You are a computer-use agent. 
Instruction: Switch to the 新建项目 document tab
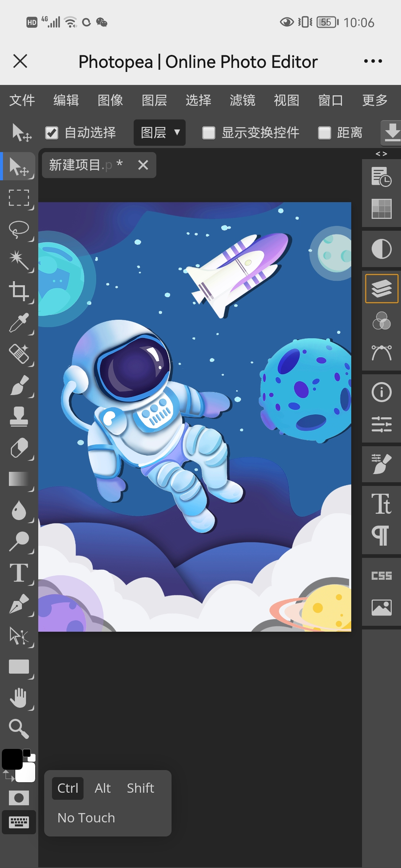(86, 165)
